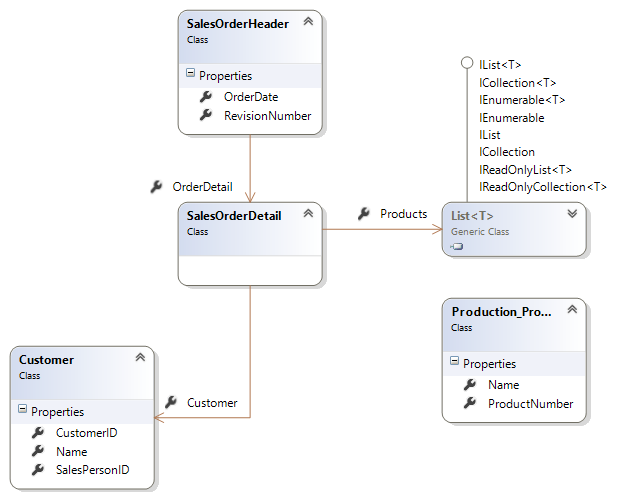Click the small tag icon inside List<T> box
The image size is (625, 498).
click(457, 246)
